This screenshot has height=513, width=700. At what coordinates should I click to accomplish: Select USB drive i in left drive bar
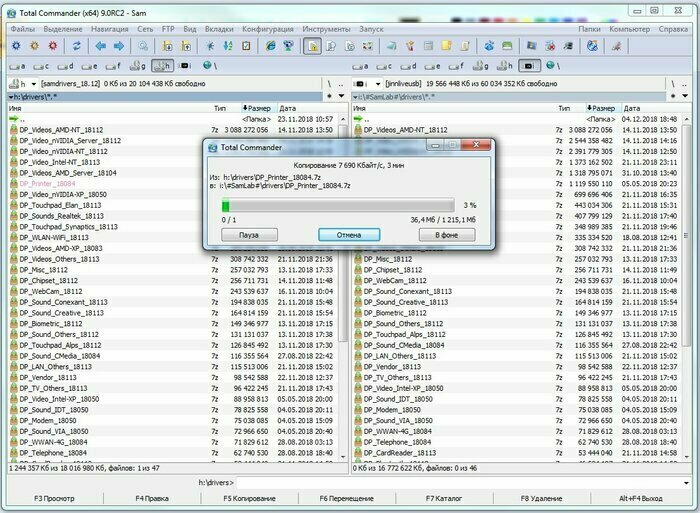(x=185, y=66)
